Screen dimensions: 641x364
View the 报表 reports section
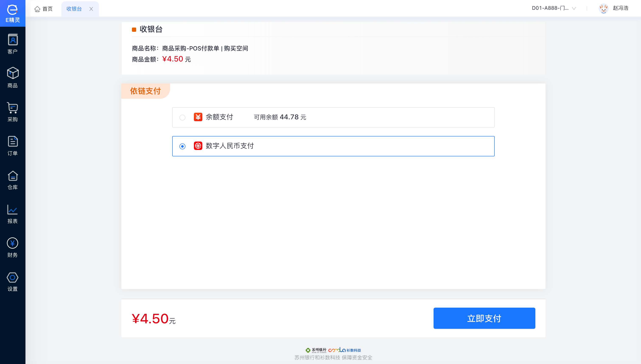(13, 214)
